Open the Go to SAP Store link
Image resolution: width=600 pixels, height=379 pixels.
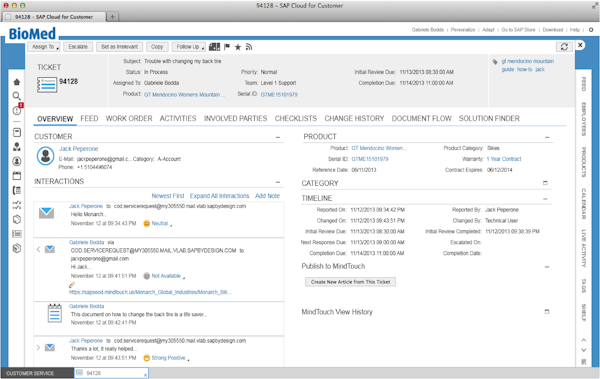click(x=518, y=30)
